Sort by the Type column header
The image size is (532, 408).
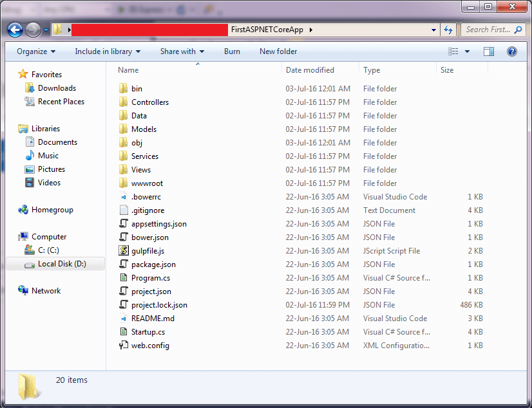click(372, 70)
